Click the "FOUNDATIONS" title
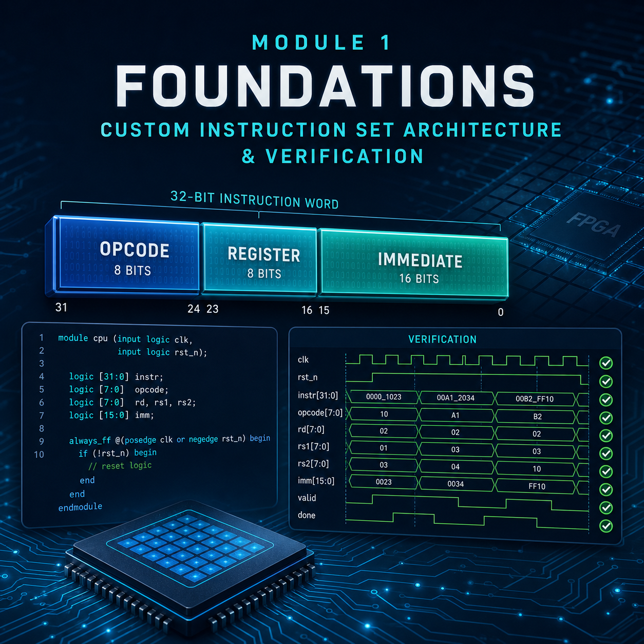Viewport: 644px width, 644px height. 326,86
